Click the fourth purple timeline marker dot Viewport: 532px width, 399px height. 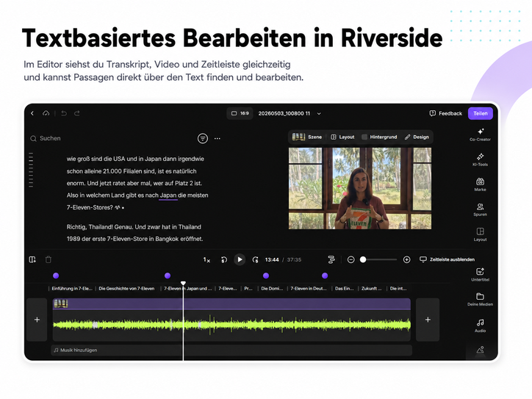[x=325, y=276]
